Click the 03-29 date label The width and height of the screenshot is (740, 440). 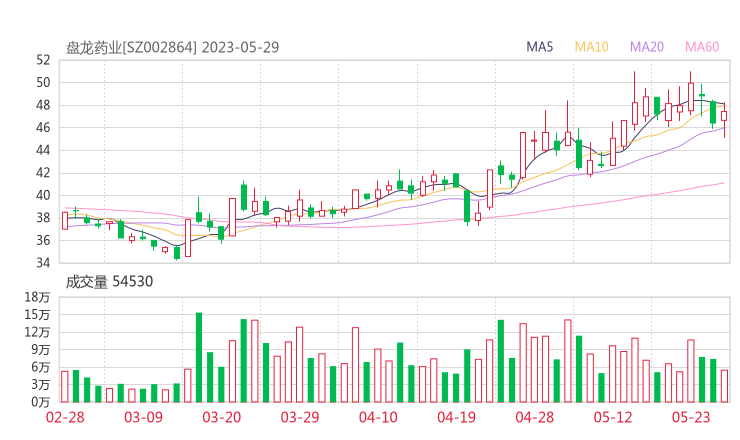(x=300, y=417)
